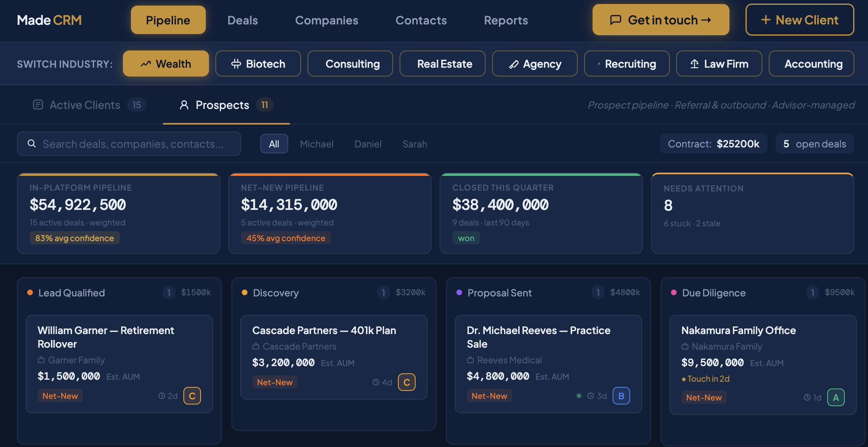Click the Discovery column header
This screenshot has width=868, height=447.
click(334, 293)
